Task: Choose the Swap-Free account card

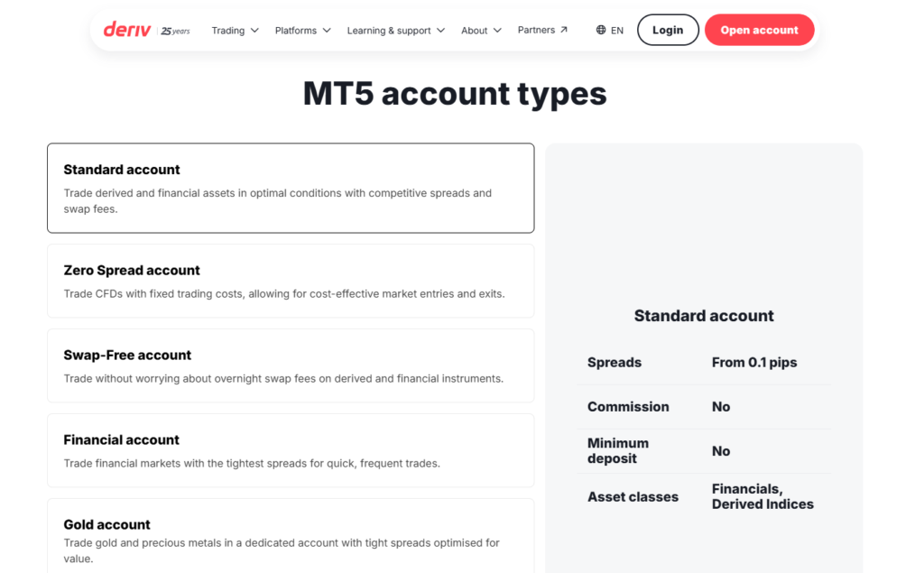Action: pyautogui.click(x=291, y=366)
